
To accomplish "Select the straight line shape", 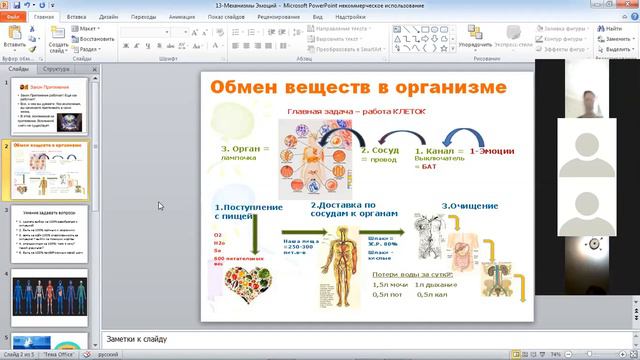I will [x=407, y=29].
